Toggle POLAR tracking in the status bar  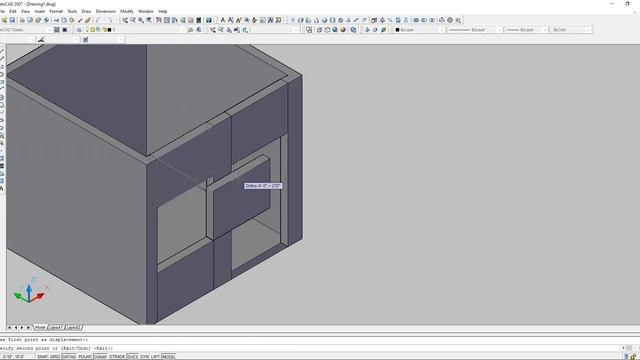[85, 357]
